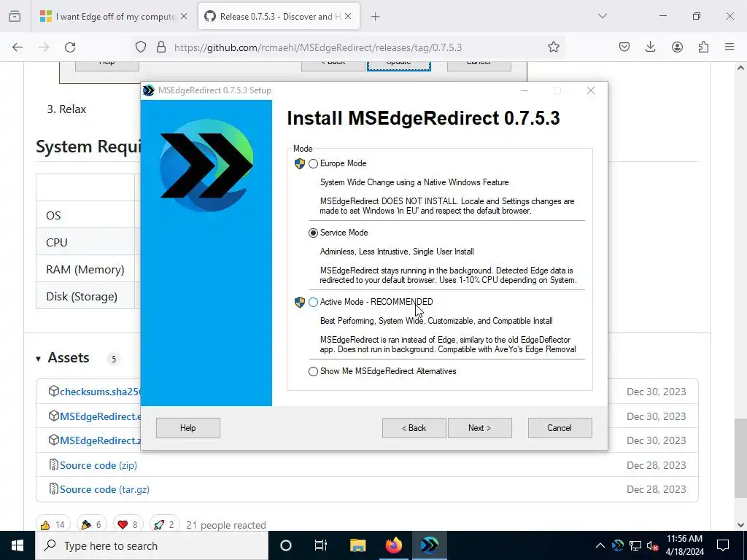Click the 'RAM (Memory)' table cell
This screenshot has width=747, height=560.
pos(85,270)
